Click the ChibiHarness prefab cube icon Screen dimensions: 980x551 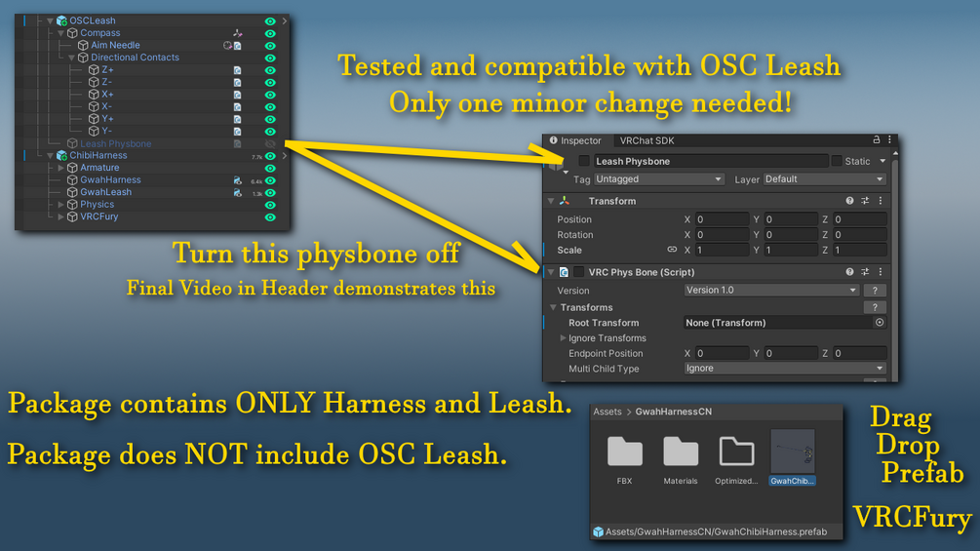pyautogui.click(x=61, y=156)
